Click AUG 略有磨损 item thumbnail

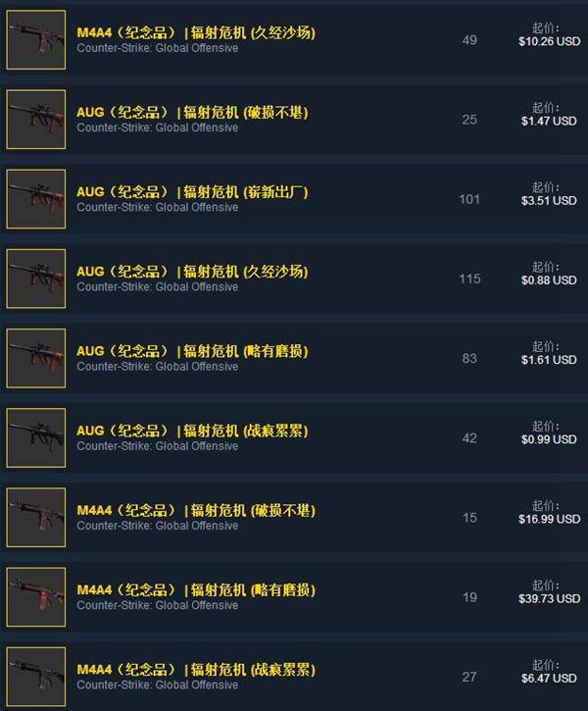click(x=36, y=358)
